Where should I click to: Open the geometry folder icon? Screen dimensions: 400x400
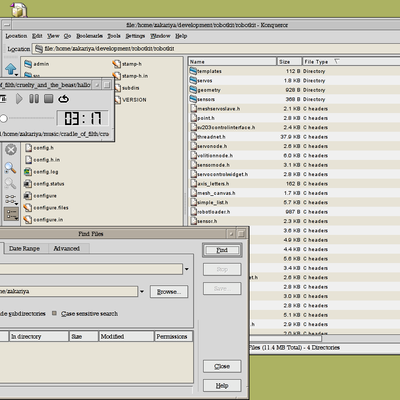[193, 90]
